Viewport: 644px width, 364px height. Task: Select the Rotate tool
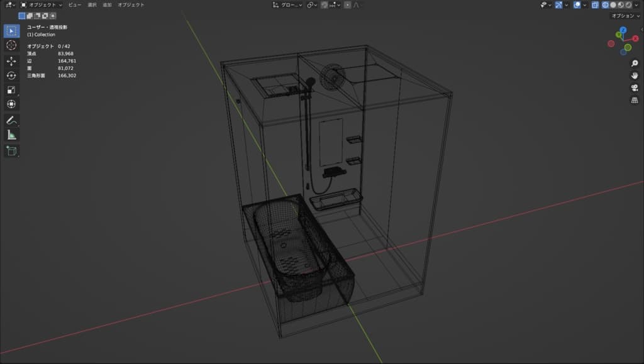coord(11,75)
